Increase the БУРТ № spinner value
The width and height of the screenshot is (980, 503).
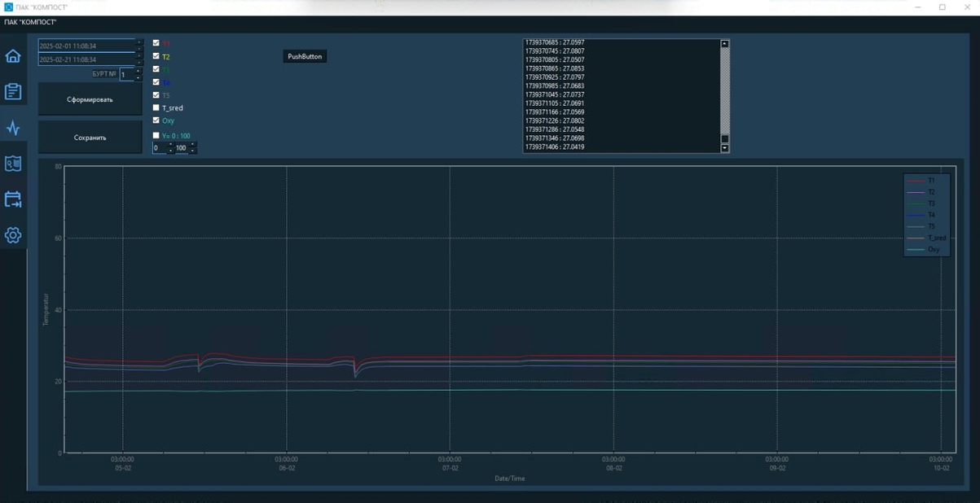138,71
